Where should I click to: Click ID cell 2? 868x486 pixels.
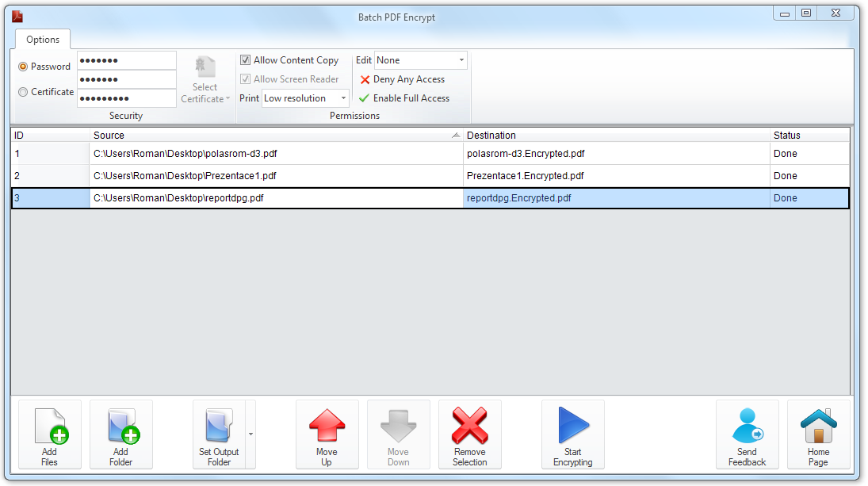pos(51,175)
